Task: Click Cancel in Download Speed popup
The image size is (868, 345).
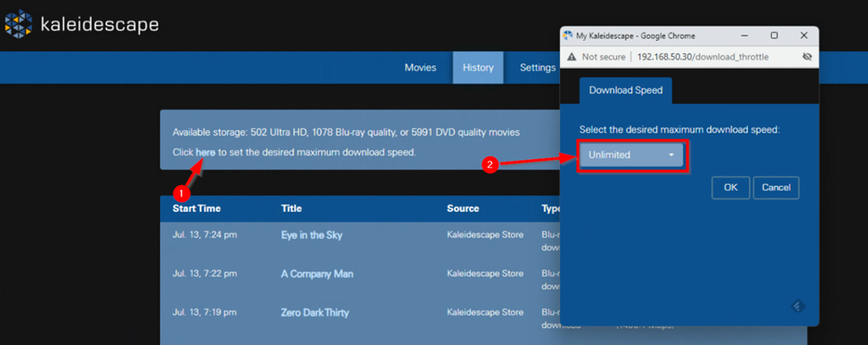Action: [775, 188]
